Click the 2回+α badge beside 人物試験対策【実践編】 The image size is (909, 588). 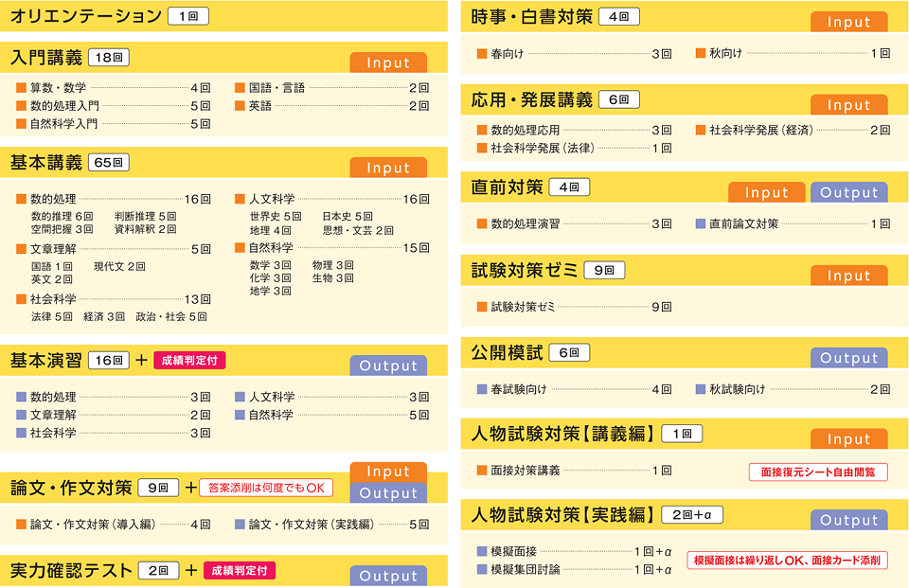point(697,515)
